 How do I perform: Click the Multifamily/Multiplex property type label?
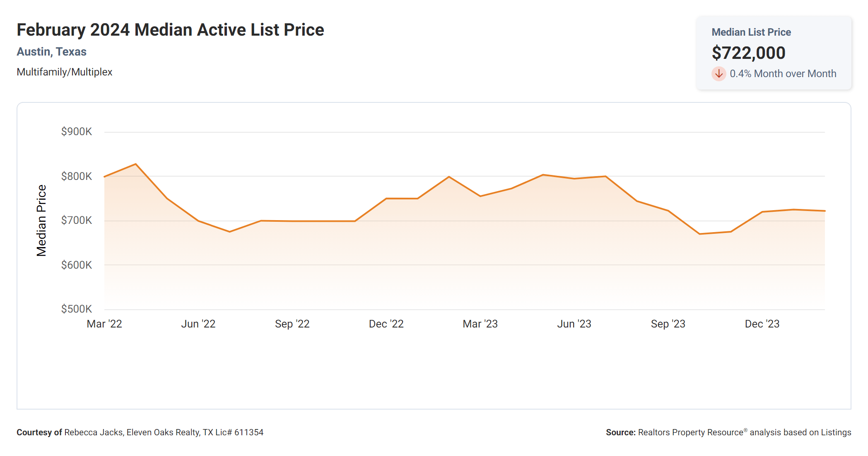(64, 72)
